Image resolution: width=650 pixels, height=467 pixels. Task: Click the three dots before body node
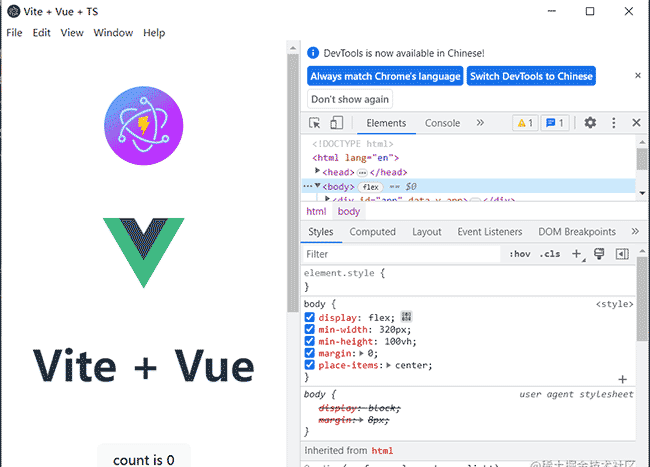[308, 186]
